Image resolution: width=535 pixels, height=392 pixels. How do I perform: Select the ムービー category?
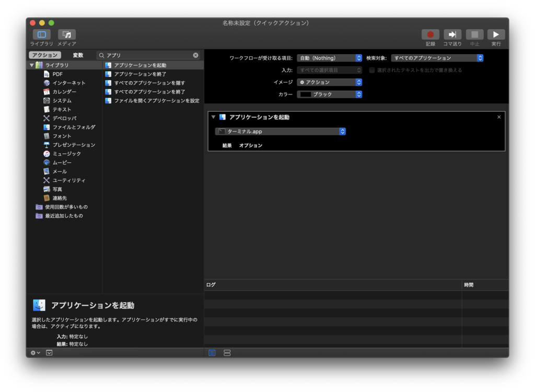pyautogui.click(x=57, y=163)
